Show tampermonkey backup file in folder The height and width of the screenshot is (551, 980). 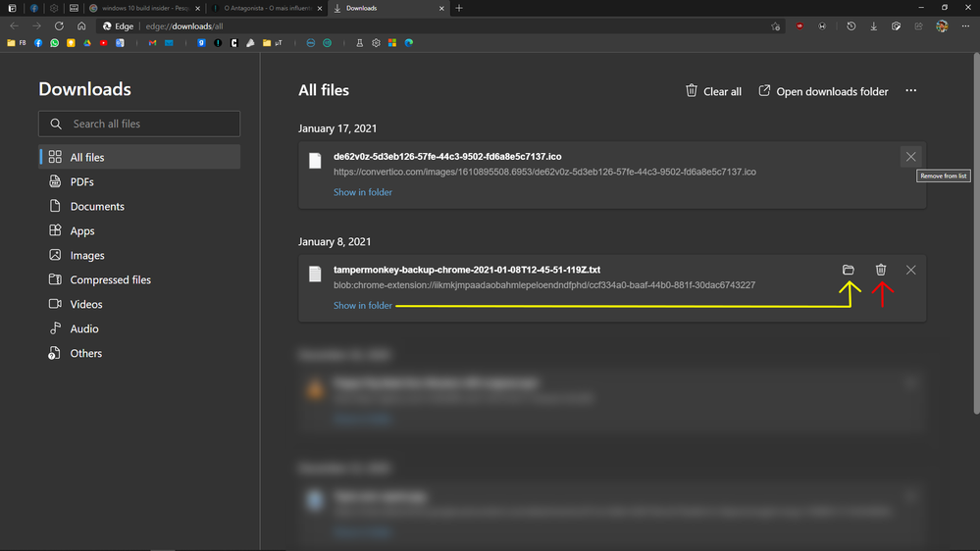pos(363,305)
